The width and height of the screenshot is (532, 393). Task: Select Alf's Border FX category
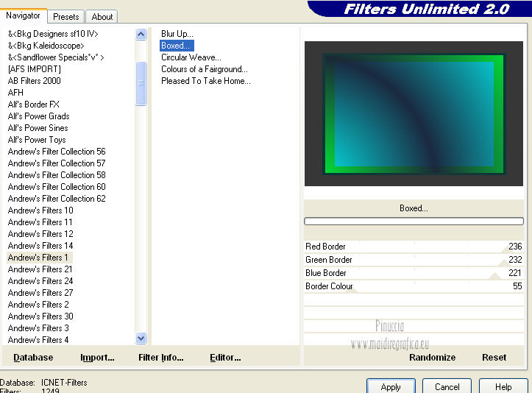click(x=34, y=105)
